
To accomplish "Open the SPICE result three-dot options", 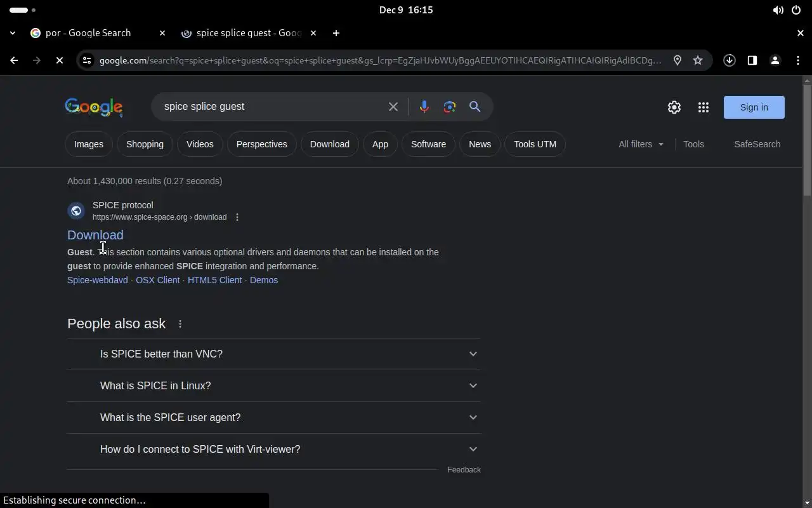I will tap(237, 217).
